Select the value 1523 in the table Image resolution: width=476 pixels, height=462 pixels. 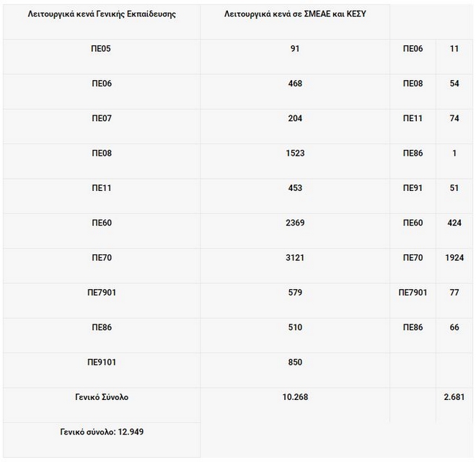295,153
